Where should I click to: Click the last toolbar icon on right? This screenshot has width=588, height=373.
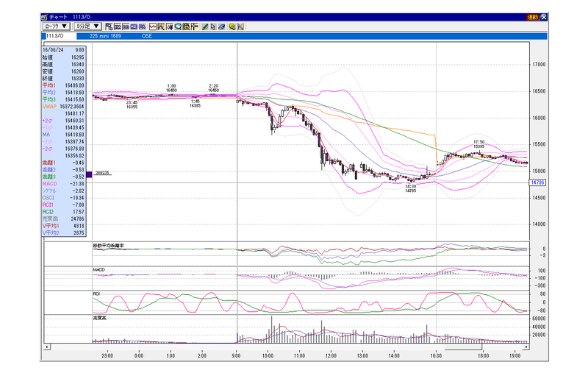click(240, 26)
